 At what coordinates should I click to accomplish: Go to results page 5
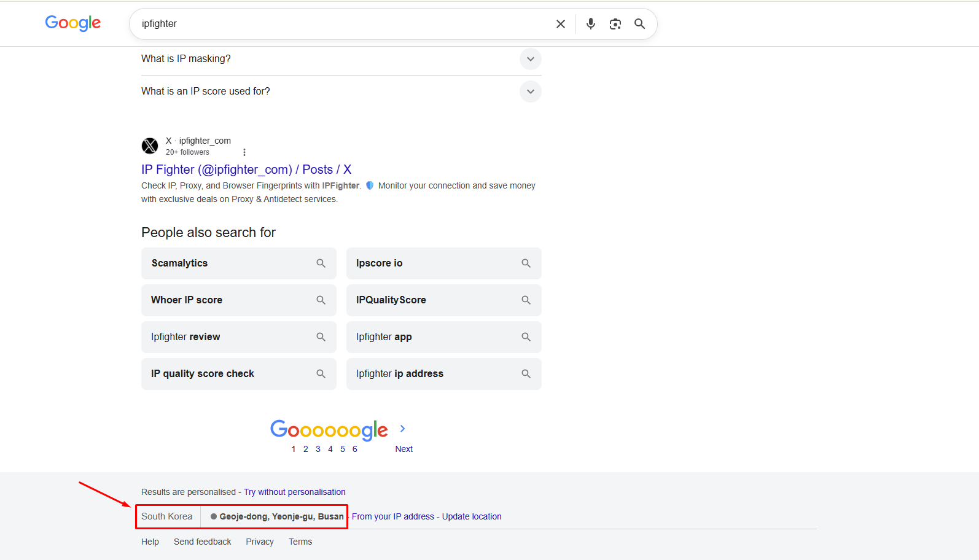pos(343,449)
